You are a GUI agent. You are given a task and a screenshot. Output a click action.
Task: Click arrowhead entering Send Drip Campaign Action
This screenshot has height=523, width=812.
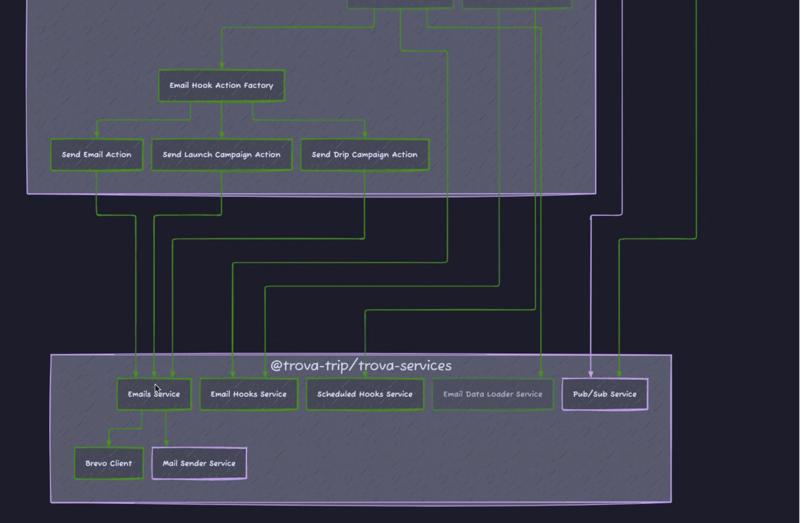click(365, 134)
